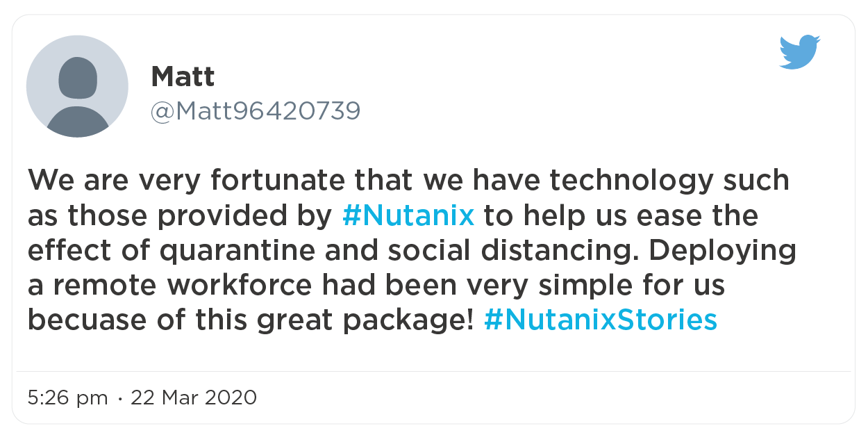Open the #NutanixStories hashtag
868x435 pixels.
coord(600,320)
